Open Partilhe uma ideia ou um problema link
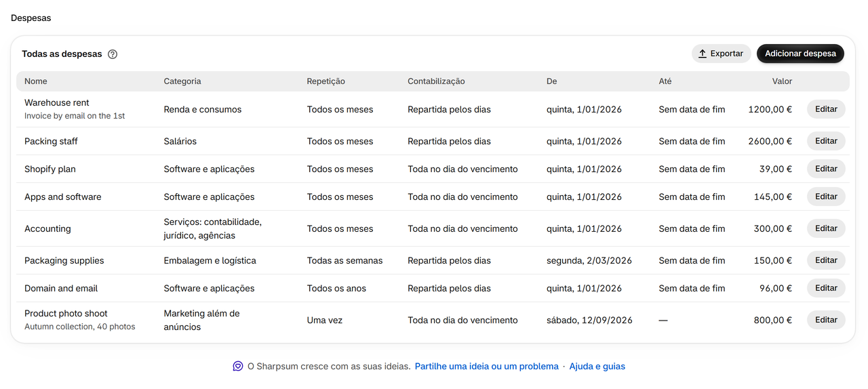Viewport: 868px width, 389px height. coord(486,366)
